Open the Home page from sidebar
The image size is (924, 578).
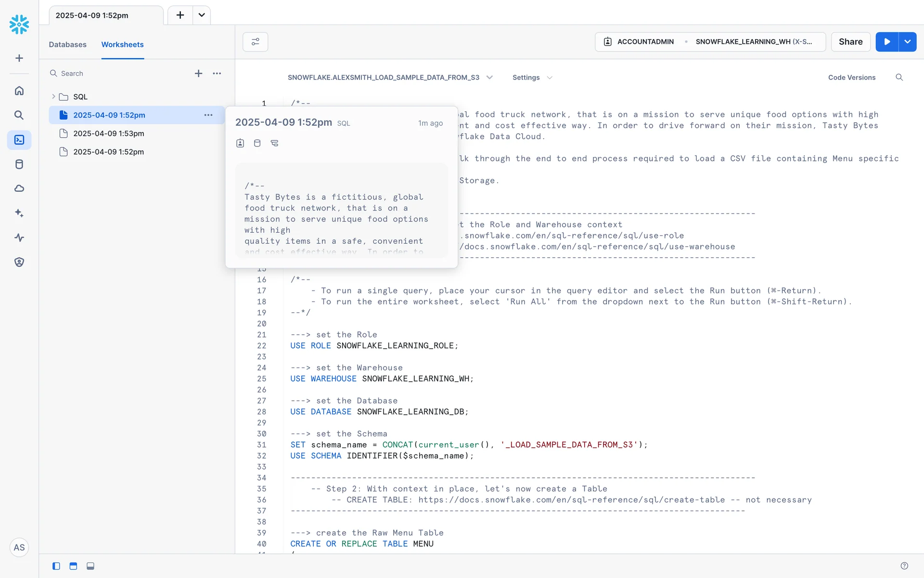click(x=19, y=91)
